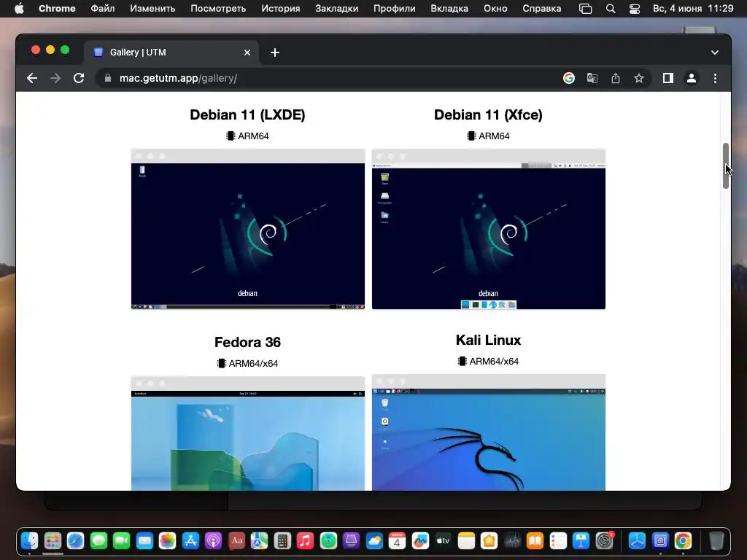Open Chrome three-dot menu
The image size is (747, 560).
(x=715, y=78)
